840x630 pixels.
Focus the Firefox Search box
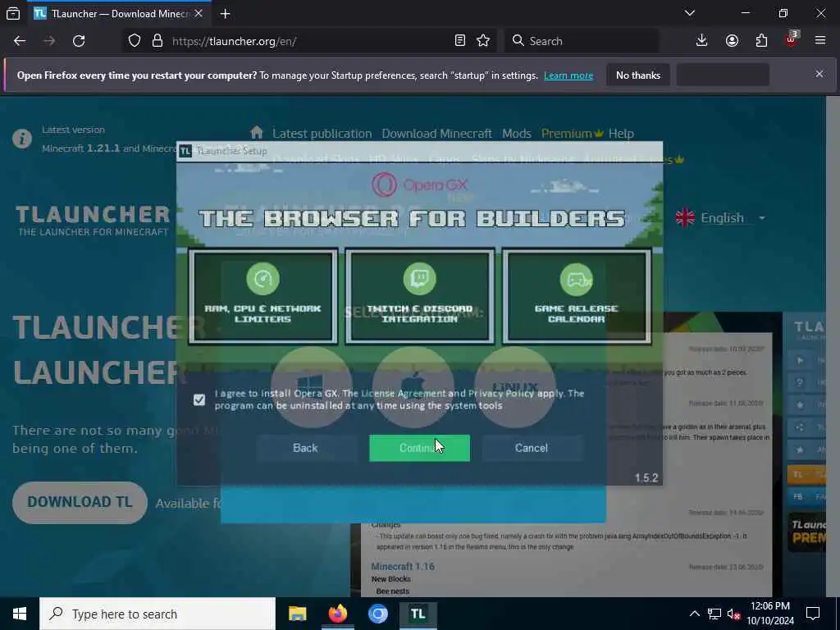[582, 41]
